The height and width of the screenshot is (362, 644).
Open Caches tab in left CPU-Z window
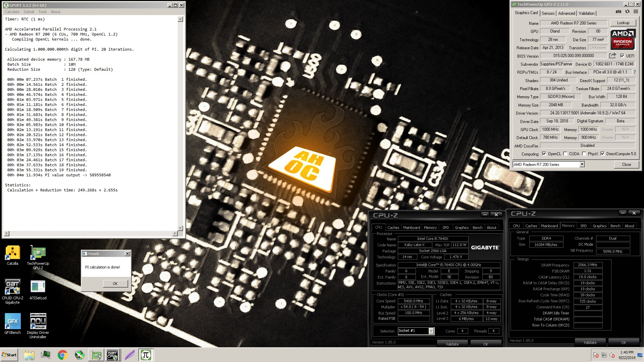[x=393, y=228]
